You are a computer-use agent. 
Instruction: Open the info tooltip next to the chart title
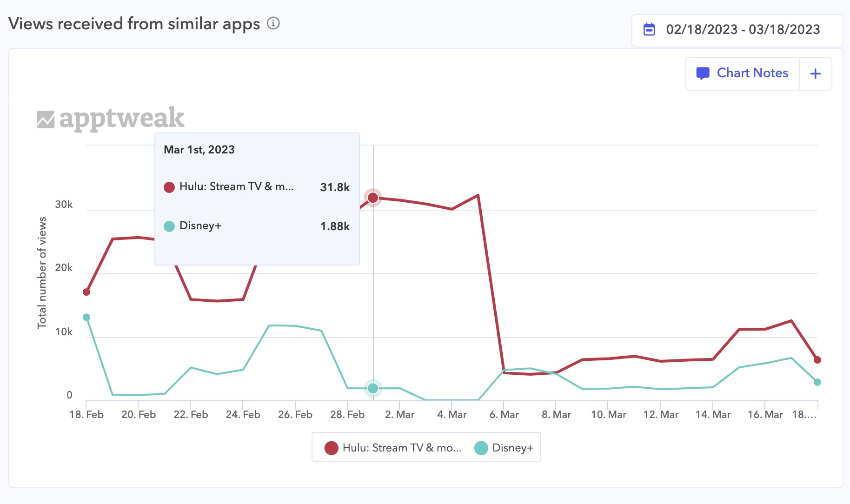pyautogui.click(x=273, y=24)
